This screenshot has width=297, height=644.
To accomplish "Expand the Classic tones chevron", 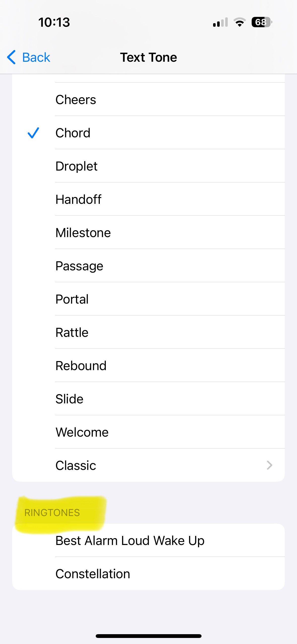I will coord(269,465).
